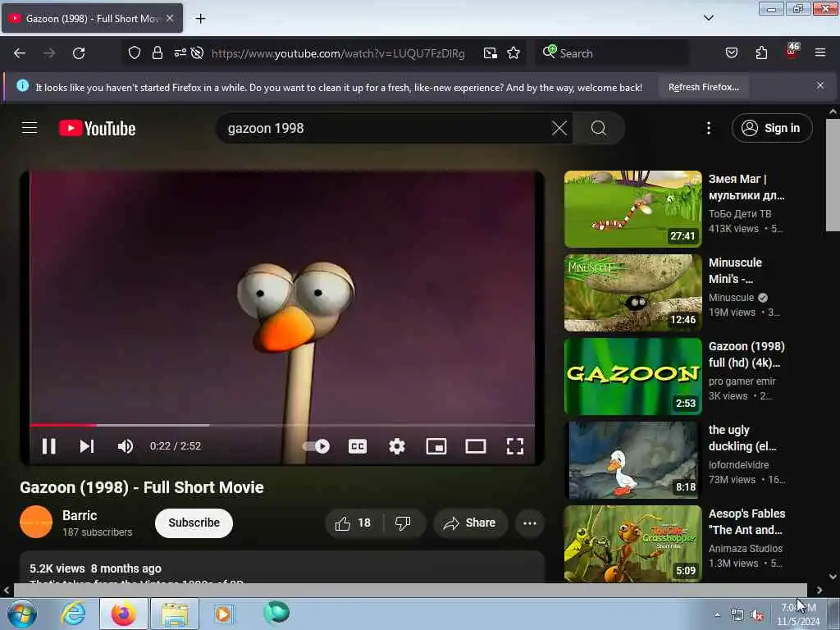840x630 pixels.
Task: Dismiss the Firefox refresh notification bar
Action: 820,85
